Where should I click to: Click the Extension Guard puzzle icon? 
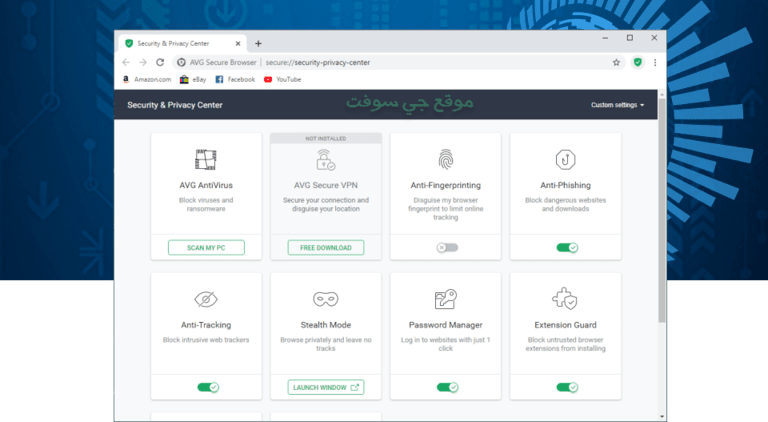tap(565, 299)
